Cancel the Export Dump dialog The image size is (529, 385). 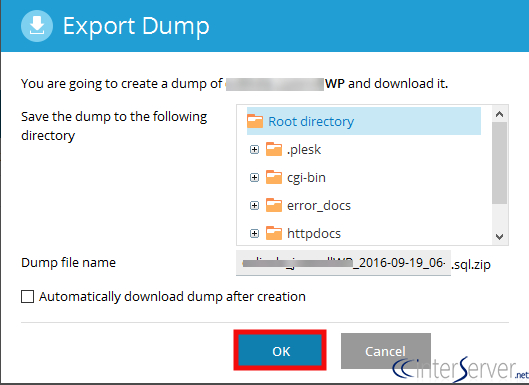pyautogui.click(x=386, y=351)
